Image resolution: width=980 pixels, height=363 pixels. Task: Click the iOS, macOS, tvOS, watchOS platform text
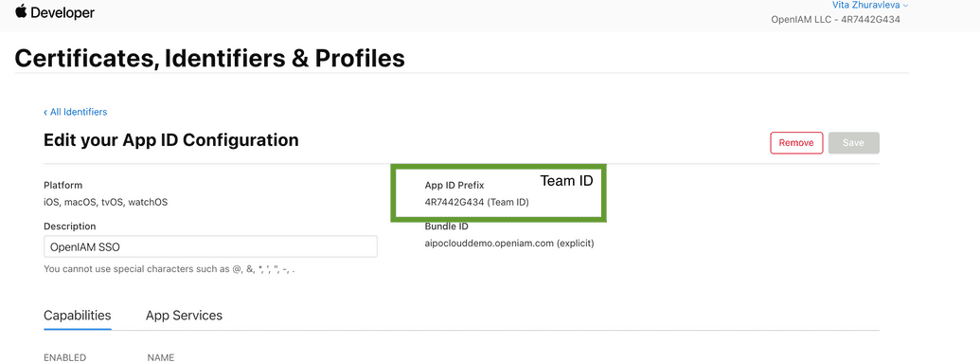(x=106, y=203)
